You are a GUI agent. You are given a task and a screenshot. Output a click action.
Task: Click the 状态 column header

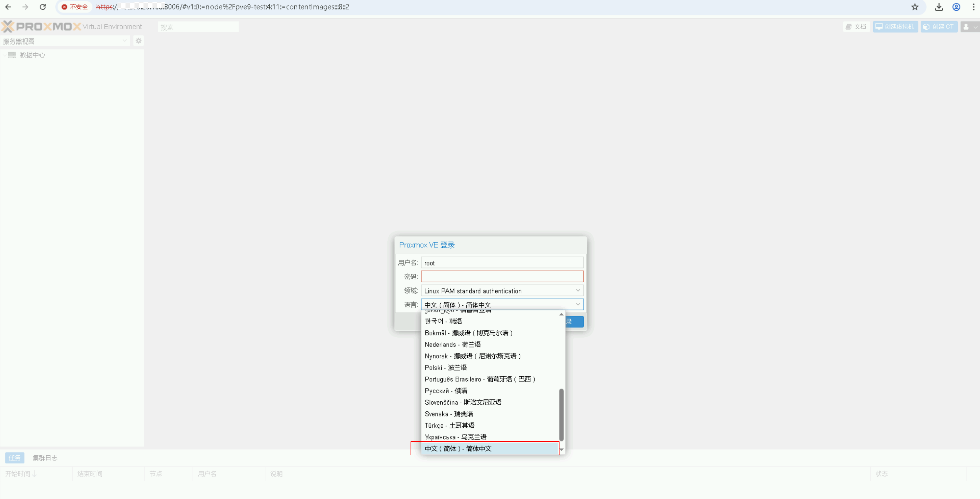click(x=918, y=474)
